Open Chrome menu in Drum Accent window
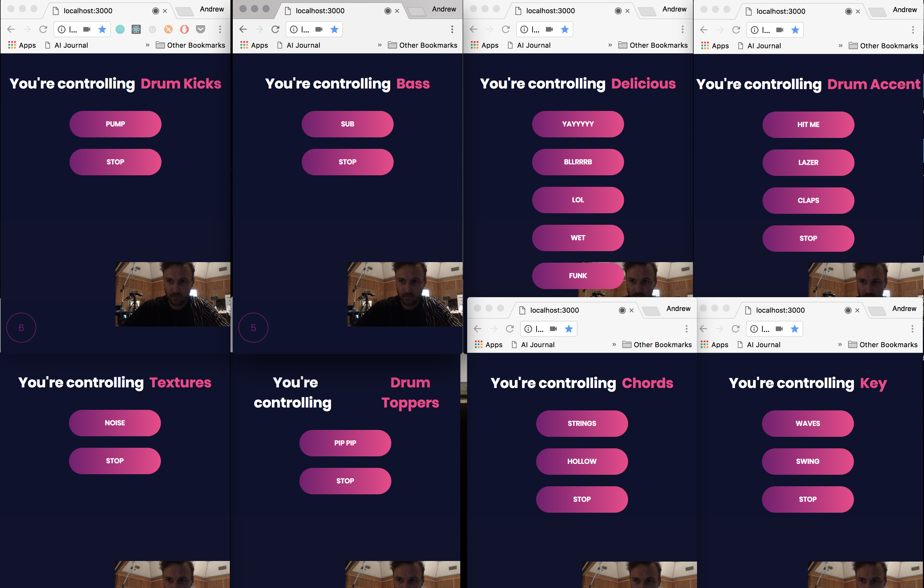This screenshot has height=588, width=924. click(x=913, y=30)
